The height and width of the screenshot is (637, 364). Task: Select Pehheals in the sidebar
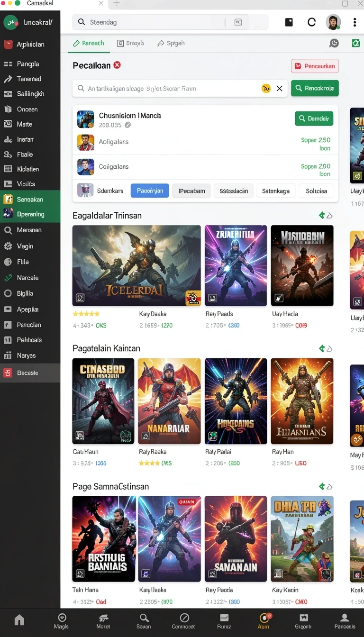[x=30, y=340]
